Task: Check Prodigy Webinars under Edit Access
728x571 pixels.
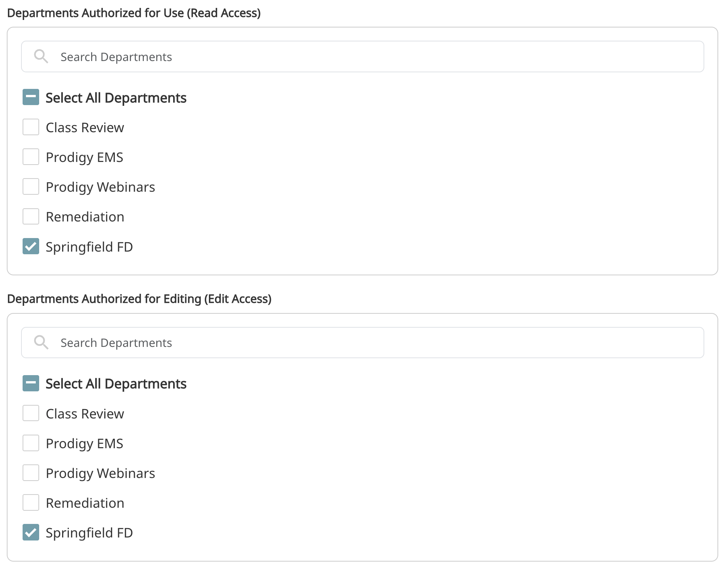Action: (x=31, y=473)
